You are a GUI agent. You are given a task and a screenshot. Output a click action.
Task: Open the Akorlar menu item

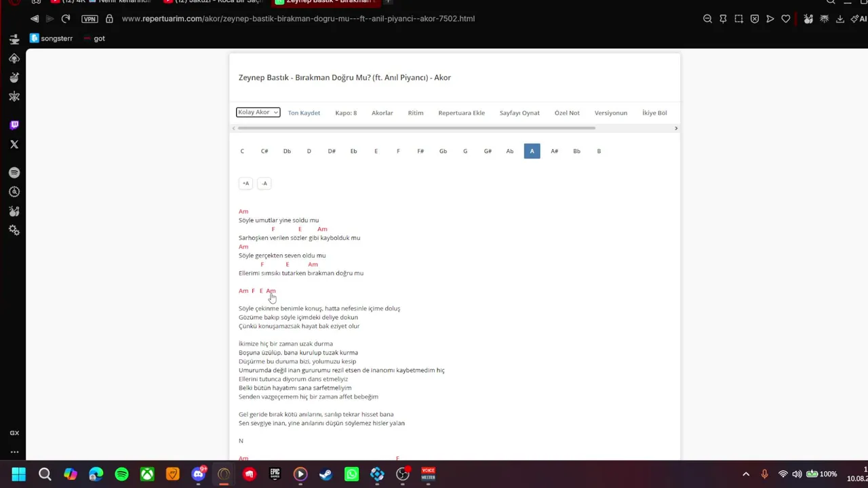click(382, 113)
